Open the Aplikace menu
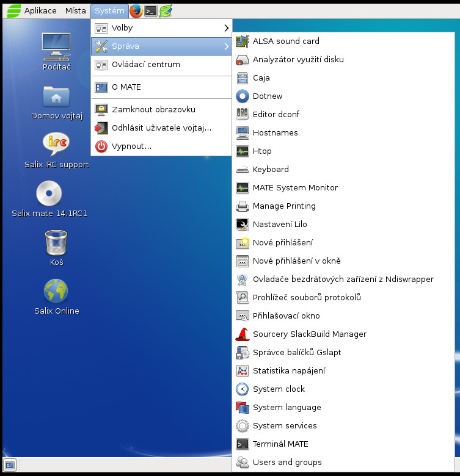The height and width of the screenshot is (476, 460). pos(40,11)
